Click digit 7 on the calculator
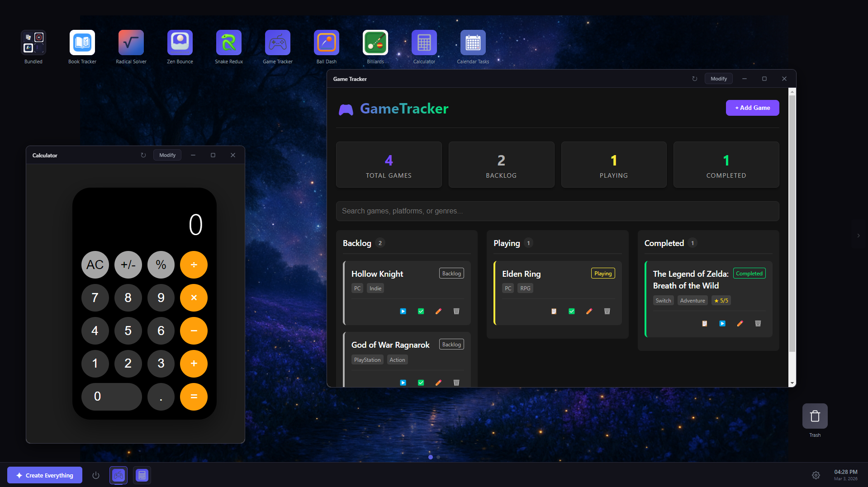The height and width of the screenshot is (487, 868). click(95, 298)
